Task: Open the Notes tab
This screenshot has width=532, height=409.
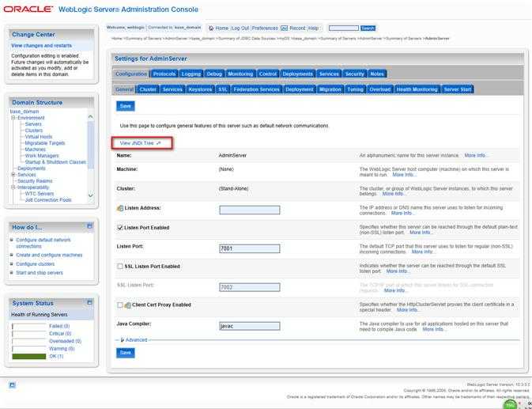Action: click(x=377, y=74)
